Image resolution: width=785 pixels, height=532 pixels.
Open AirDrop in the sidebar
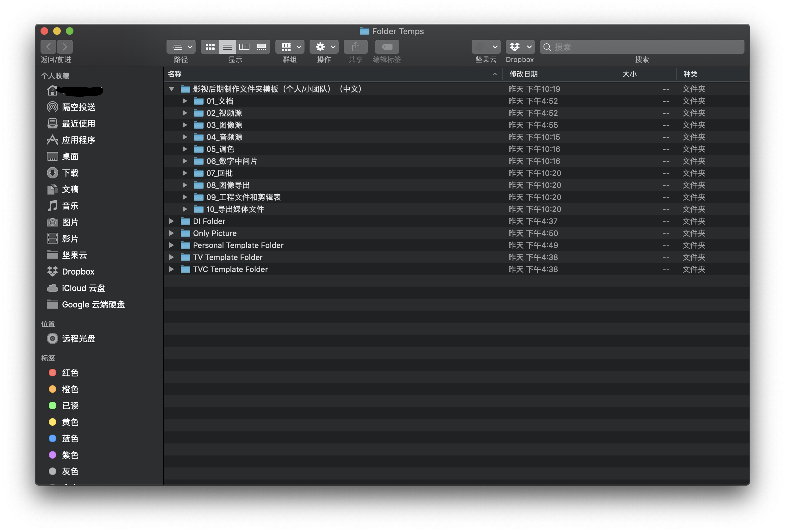[78, 107]
